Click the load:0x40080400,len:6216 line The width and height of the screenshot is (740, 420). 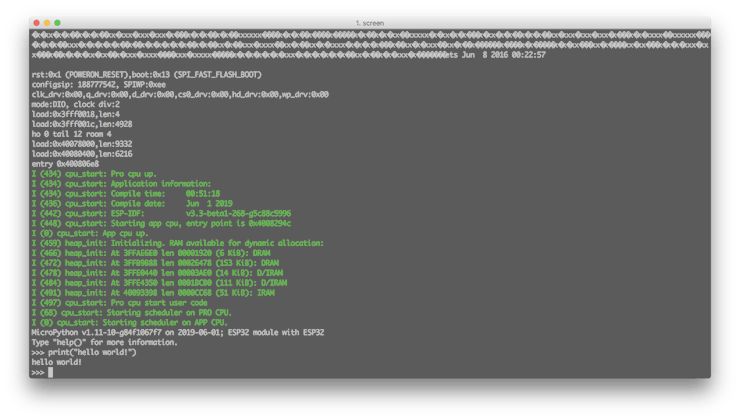click(82, 154)
